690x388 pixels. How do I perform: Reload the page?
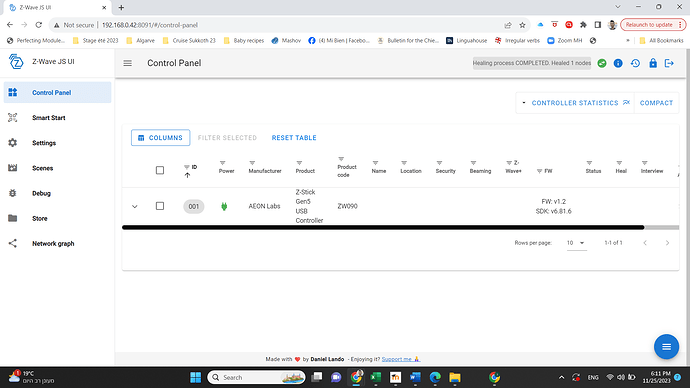(39, 25)
